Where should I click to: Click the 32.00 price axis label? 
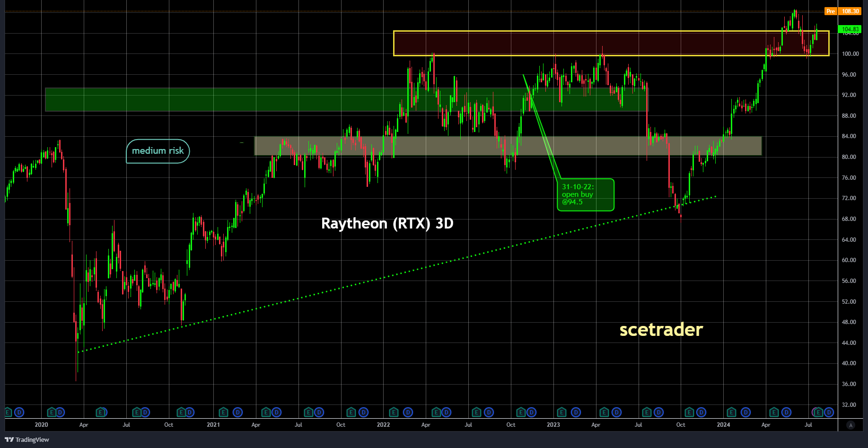849,405
